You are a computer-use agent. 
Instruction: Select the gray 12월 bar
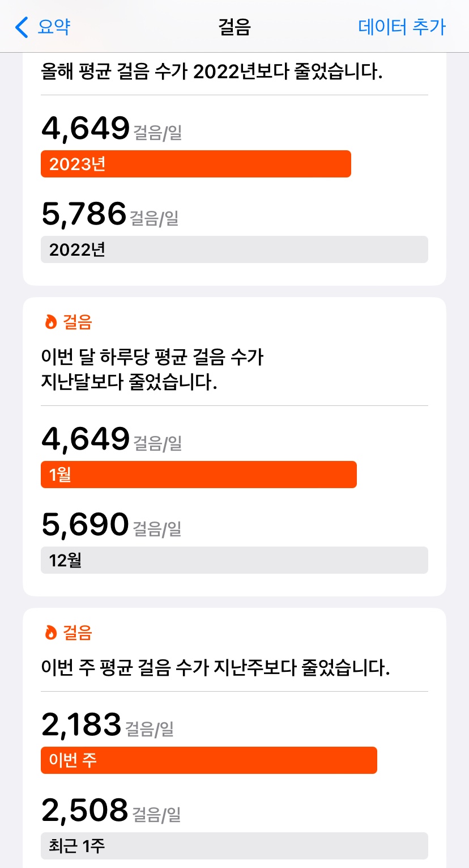[234, 560]
